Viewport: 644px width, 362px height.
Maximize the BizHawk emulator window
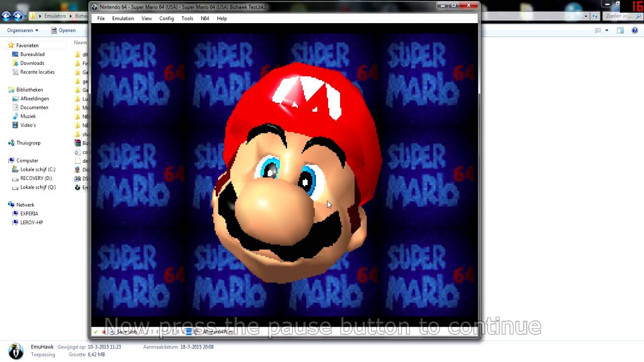454,6
